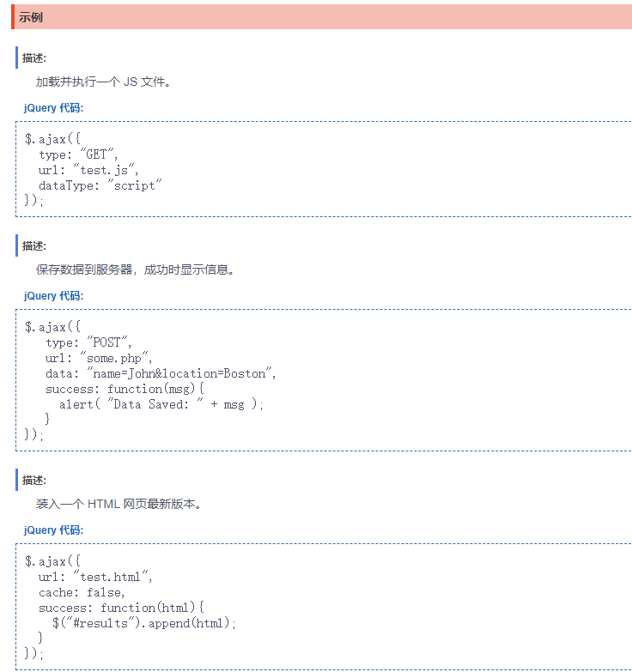Click the dataType: "script" code line
The width and height of the screenshot is (632, 672).
tap(100, 186)
